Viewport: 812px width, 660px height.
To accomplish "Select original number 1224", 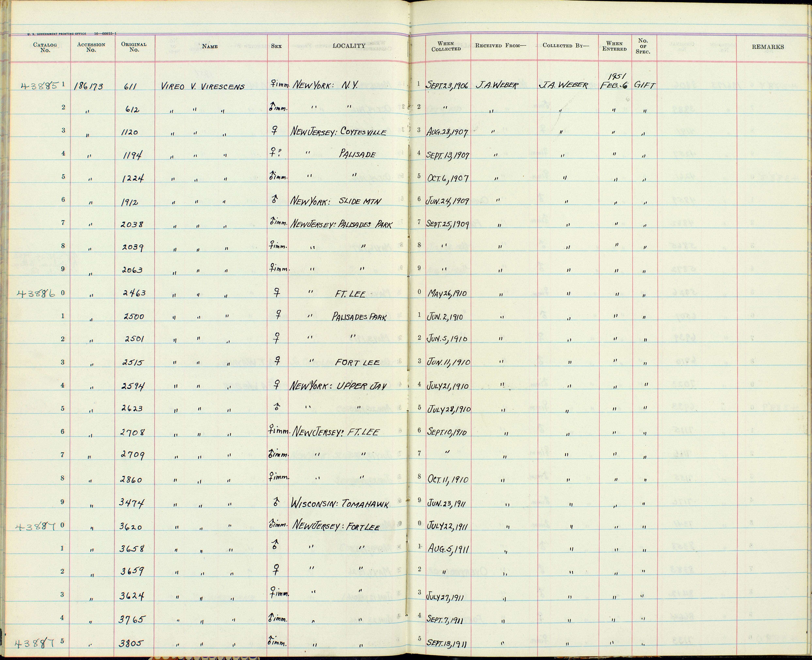I will pyautogui.click(x=133, y=179).
